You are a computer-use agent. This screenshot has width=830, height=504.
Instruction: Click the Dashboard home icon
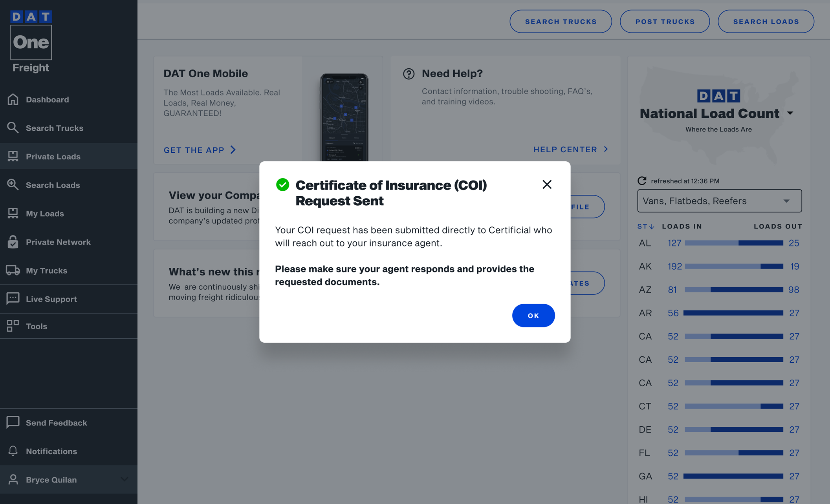(x=13, y=100)
